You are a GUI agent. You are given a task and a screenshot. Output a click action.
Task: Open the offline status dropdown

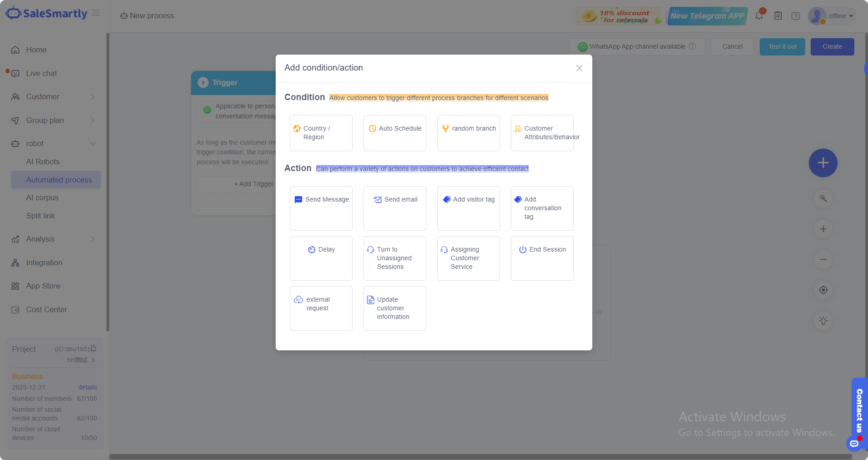click(x=840, y=16)
